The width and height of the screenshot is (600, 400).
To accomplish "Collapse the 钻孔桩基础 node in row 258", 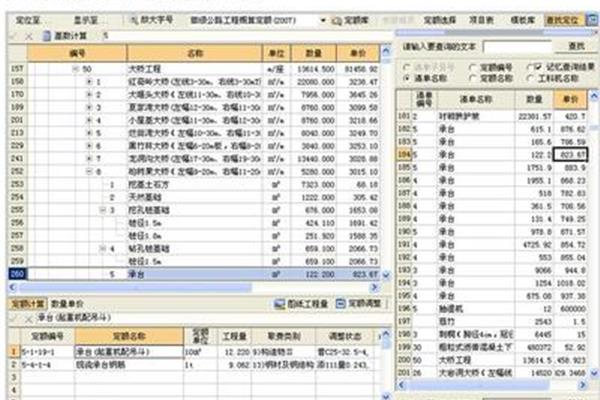I will click(x=103, y=249).
